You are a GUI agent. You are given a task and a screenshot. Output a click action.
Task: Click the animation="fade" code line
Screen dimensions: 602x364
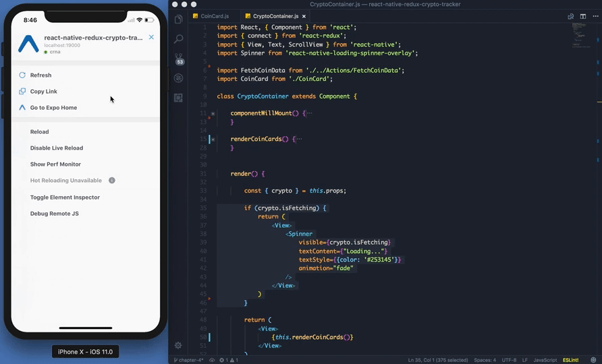click(x=326, y=268)
